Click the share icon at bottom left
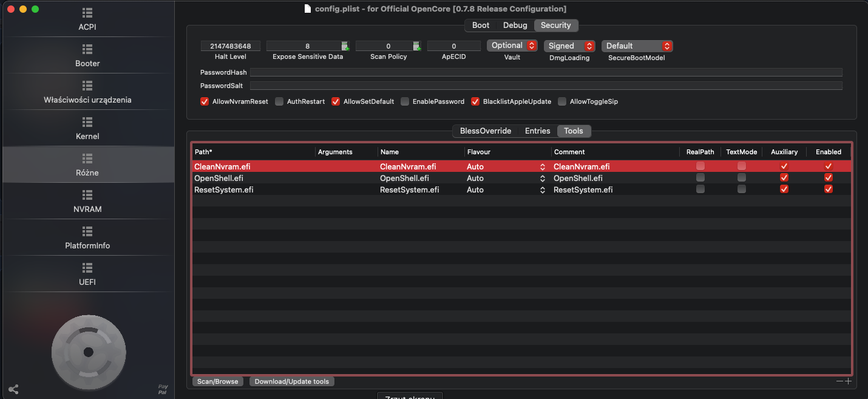 [x=13, y=389]
